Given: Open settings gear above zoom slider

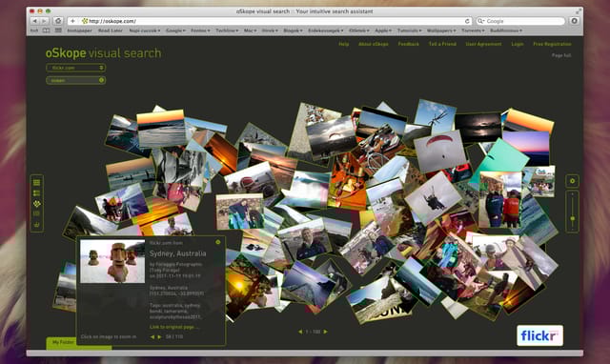Looking at the screenshot, I should [x=572, y=181].
